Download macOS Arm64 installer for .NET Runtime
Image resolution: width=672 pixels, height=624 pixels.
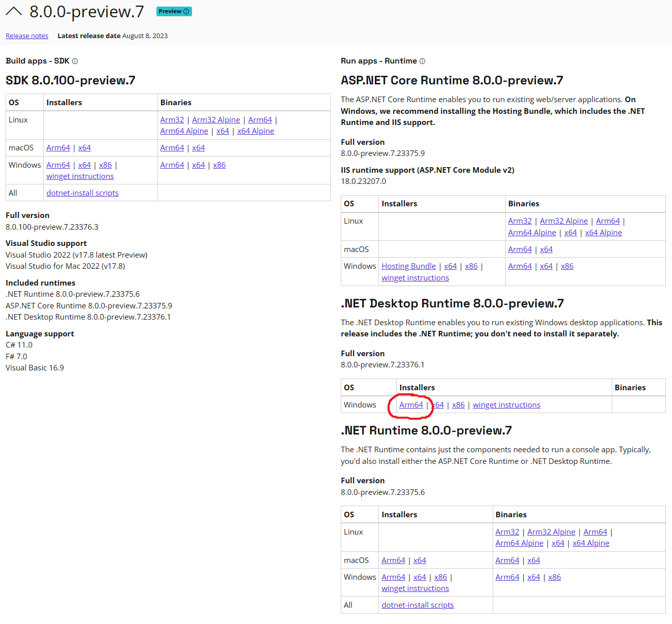[x=393, y=560]
